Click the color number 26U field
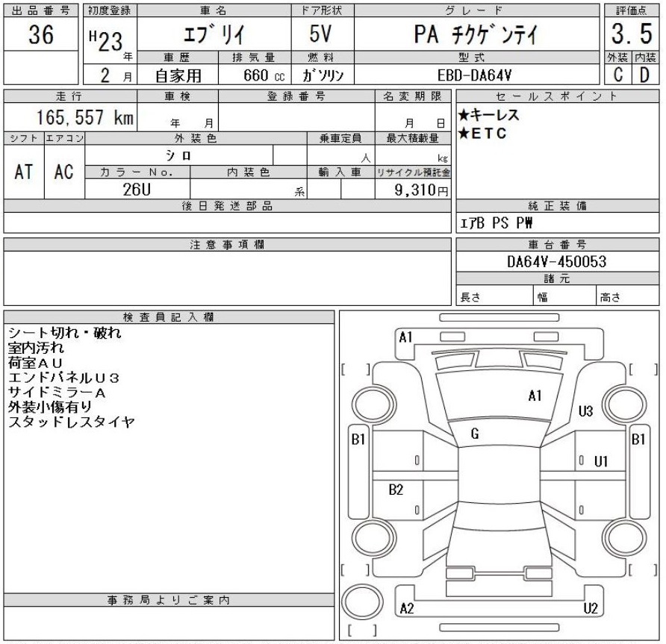 pyautogui.click(x=137, y=190)
